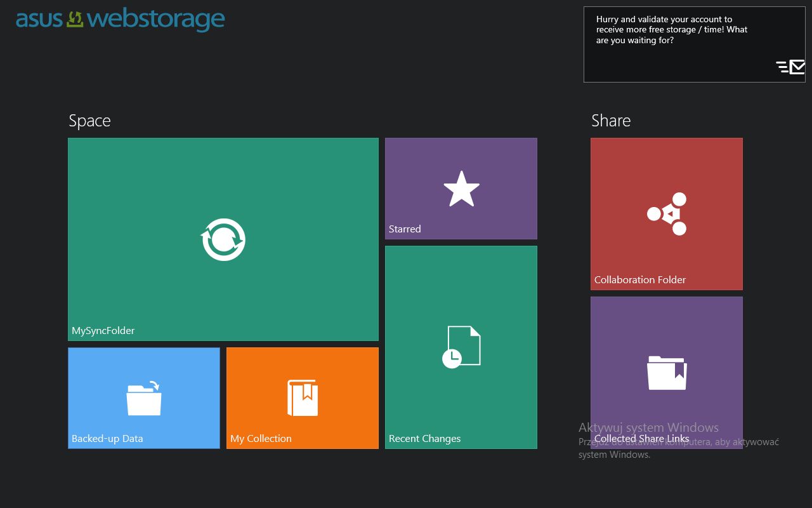Select the "MySyncFolder" label

pyautogui.click(x=103, y=331)
